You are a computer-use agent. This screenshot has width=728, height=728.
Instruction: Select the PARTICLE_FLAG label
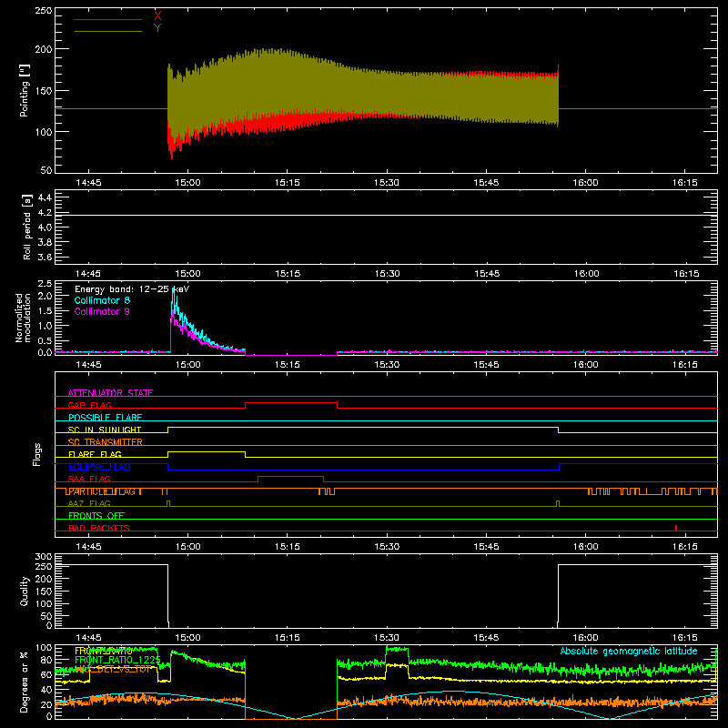pyautogui.click(x=102, y=491)
